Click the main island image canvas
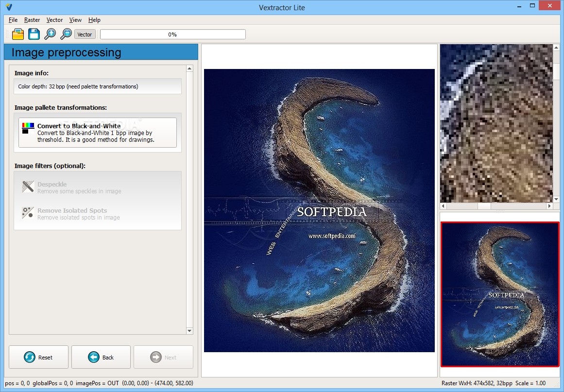564x392 pixels. 319,210
